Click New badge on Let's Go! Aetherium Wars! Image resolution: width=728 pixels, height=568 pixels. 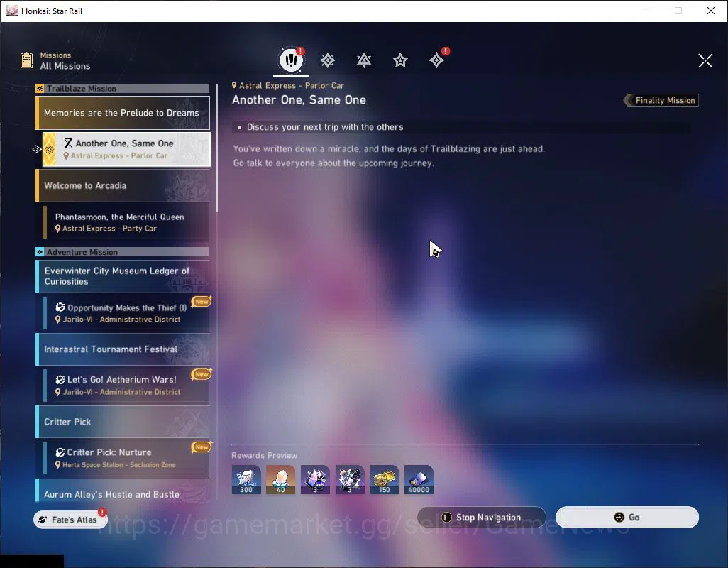(x=202, y=374)
